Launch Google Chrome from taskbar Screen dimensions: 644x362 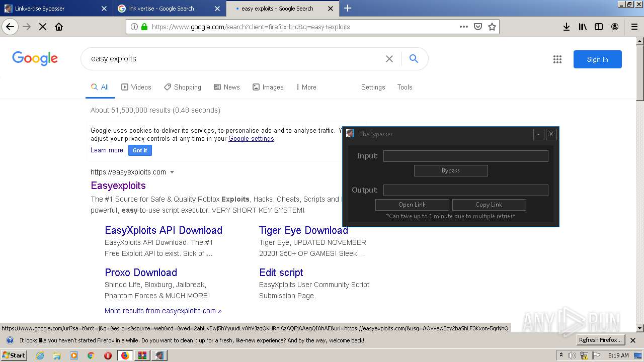coord(91,355)
